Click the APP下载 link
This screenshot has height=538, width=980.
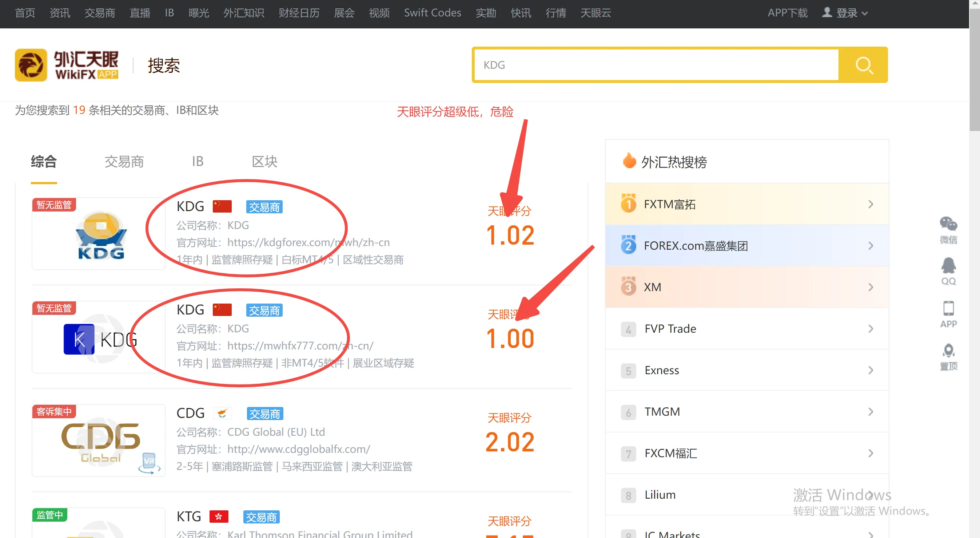(x=788, y=13)
